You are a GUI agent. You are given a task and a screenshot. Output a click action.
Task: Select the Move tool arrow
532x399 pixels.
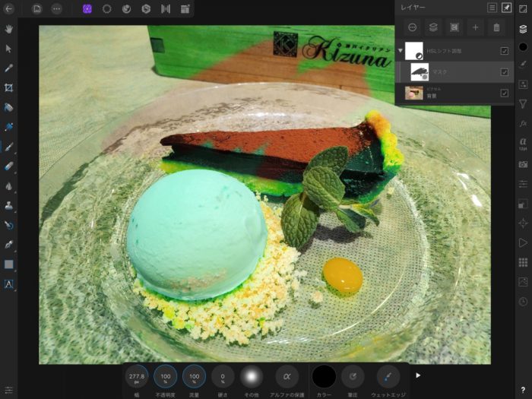click(9, 49)
